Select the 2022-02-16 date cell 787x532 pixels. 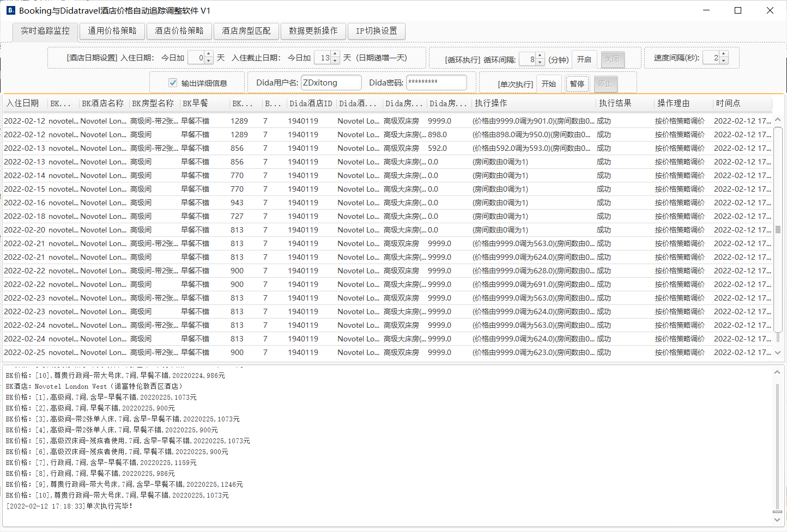click(25, 203)
